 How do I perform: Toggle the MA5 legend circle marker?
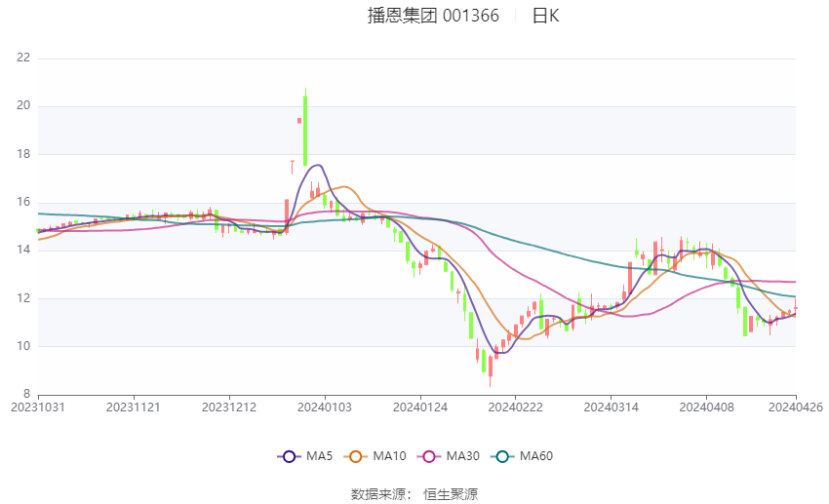289,456
